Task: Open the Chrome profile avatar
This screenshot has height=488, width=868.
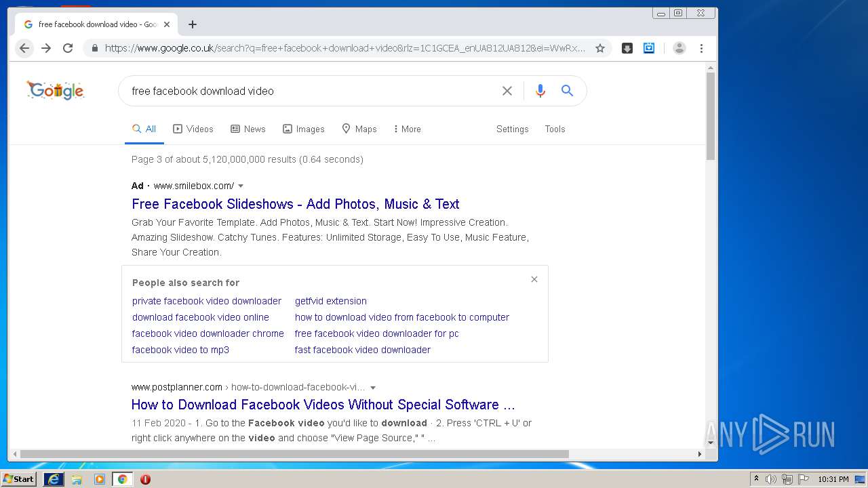Action: [679, 48]
